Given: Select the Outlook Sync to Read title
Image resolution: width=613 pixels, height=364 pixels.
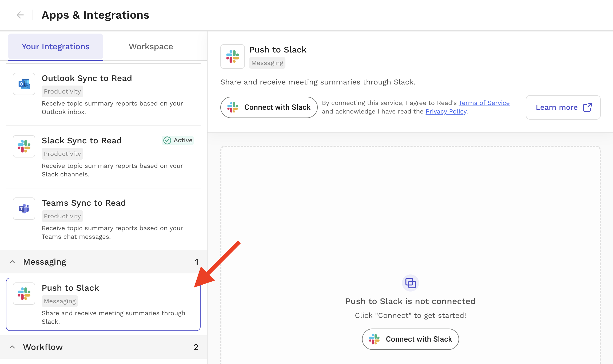Looking at the screenshot, I should tap(87, 78).
